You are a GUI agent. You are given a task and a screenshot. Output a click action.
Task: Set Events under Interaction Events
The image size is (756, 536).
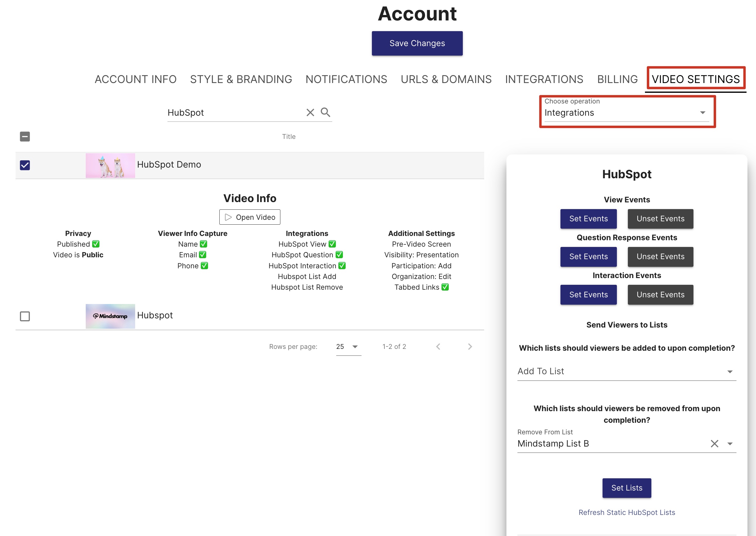589,295
